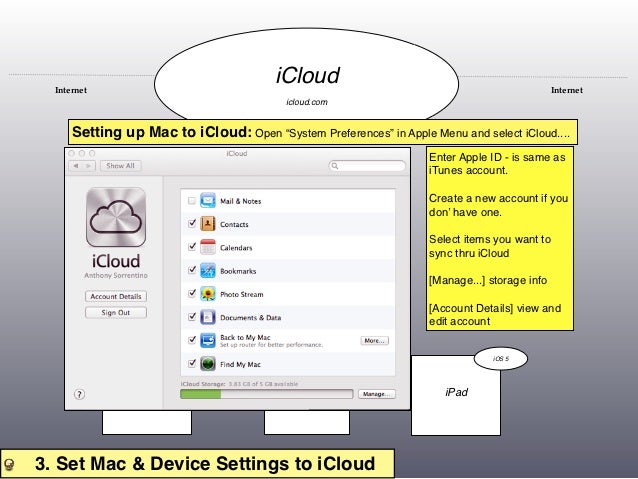Click the right 'Internet' label

567,90
